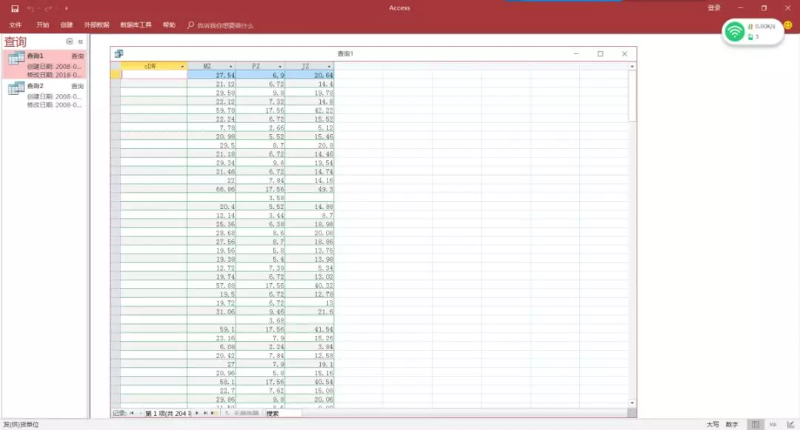Click the empty cDW cell in first row
The image size is (800, 430).
click(154, 74)
